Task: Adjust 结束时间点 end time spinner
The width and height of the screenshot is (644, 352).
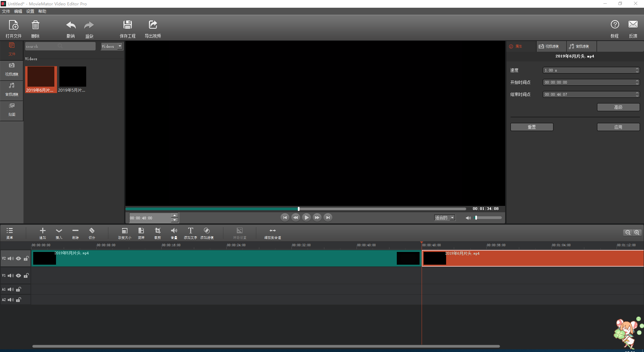Action: click(591, 94)
